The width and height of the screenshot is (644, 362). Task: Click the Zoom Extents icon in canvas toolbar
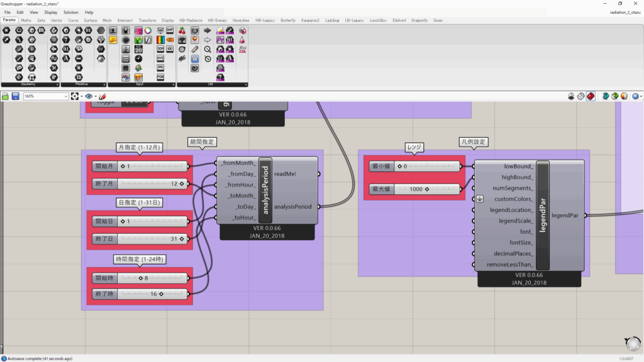[x=75, y=96]
